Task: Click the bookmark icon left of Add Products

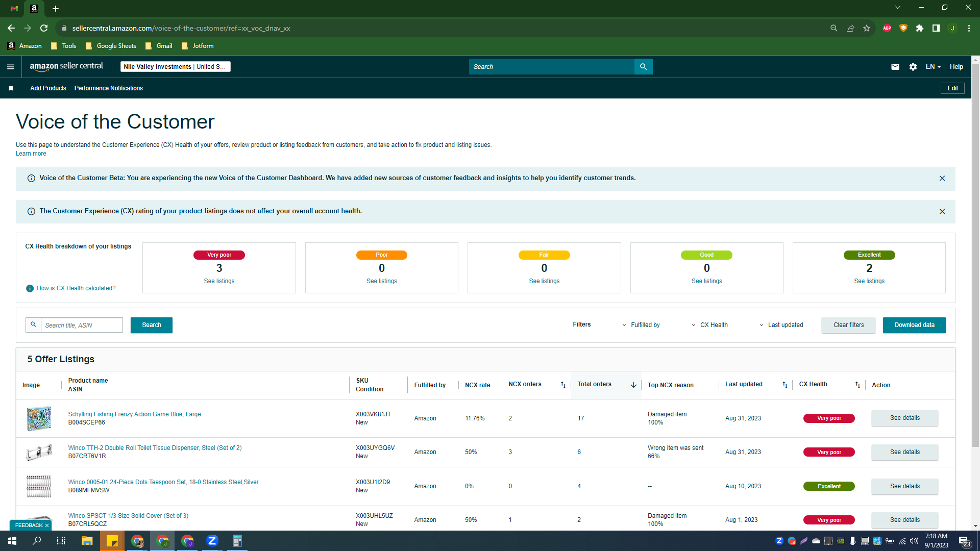Action: [11, 88]
